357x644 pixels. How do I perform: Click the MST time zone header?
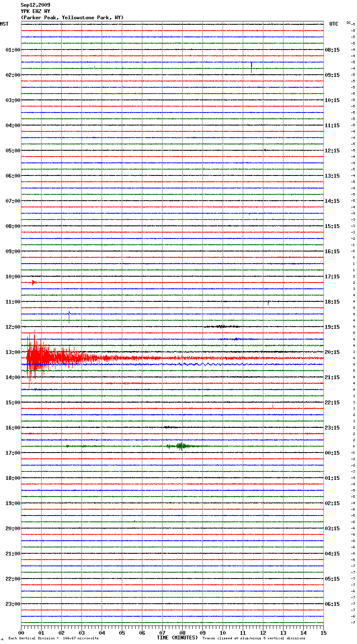pos(4,24)
